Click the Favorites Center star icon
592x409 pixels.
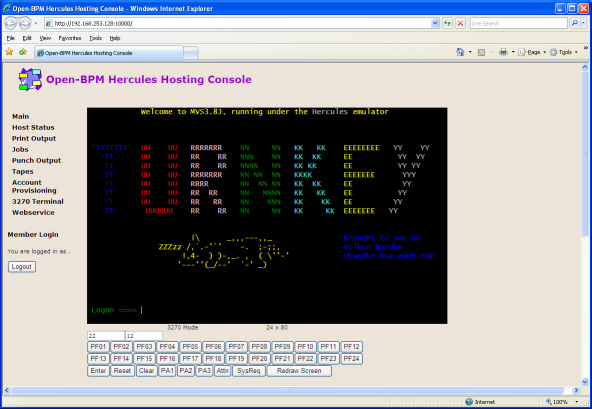[9, 52]
